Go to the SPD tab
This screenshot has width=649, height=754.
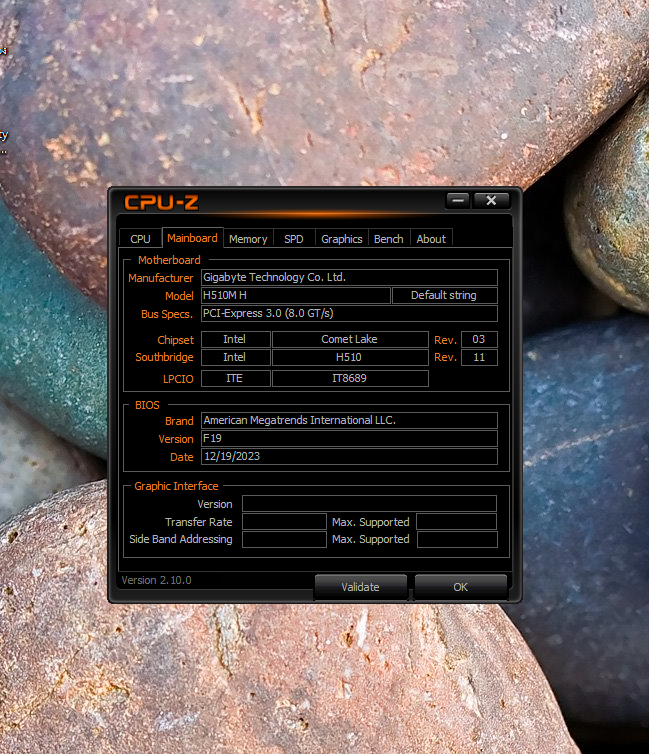(294, 239)
